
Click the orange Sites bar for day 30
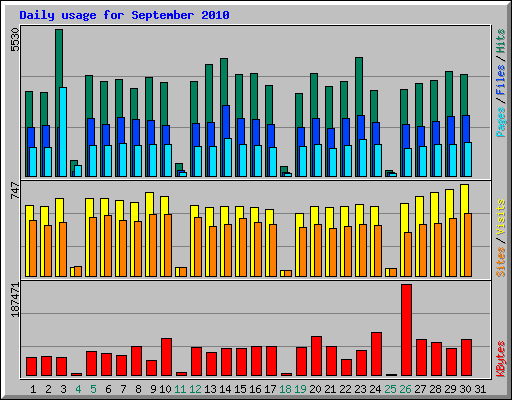pyautogui.click(x=468, y=245)
